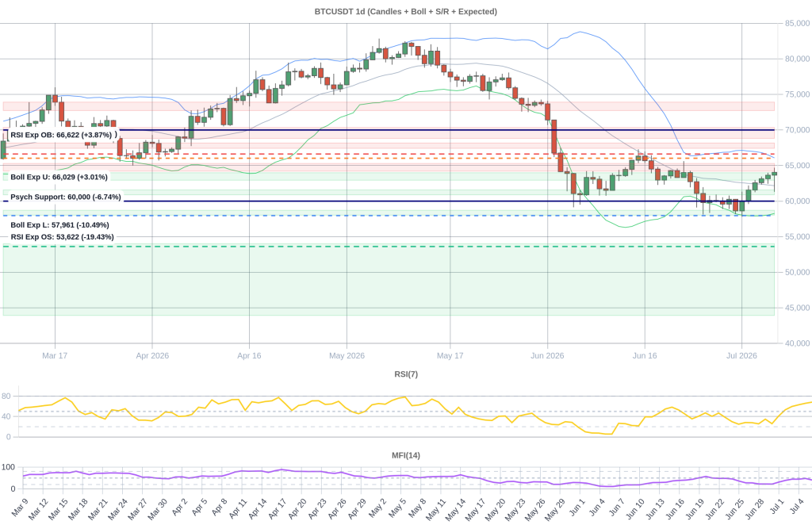Click the big red candle just after Jun 2026
812x525 pixels.
[554, 136]
